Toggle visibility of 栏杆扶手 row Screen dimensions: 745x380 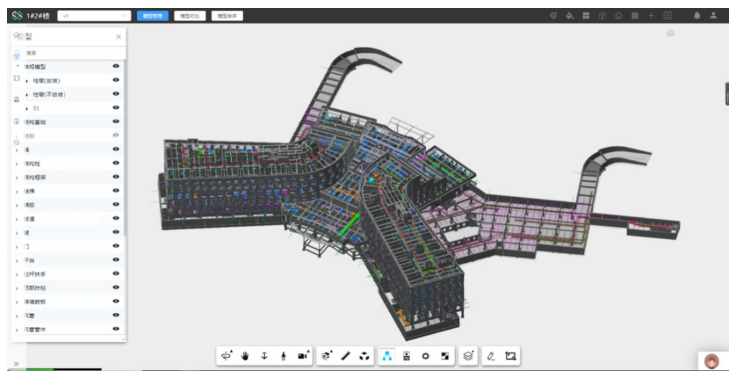point(116,274)
